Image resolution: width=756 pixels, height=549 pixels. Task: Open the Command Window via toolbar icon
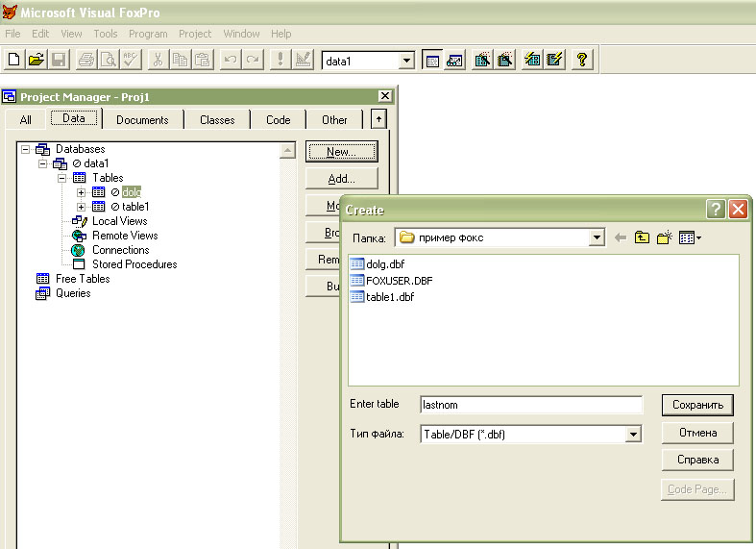[432, 60]
